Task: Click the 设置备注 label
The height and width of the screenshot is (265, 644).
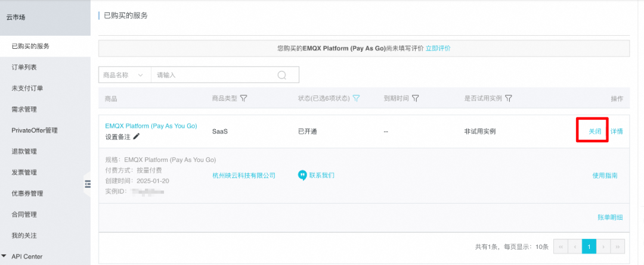Action: pyautogui.click(x=118, y=137)
